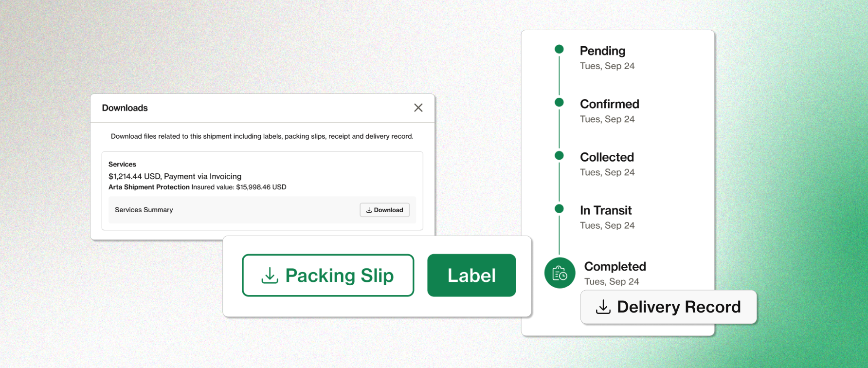Click the download arrow icon beside Delivery Record

click(x=603, y=307)
